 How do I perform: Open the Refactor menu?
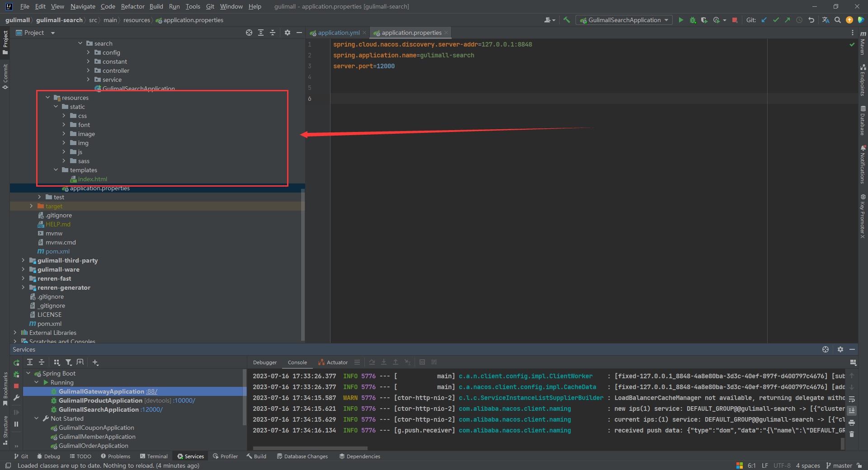pyautogui.click(x=132, y=6)
